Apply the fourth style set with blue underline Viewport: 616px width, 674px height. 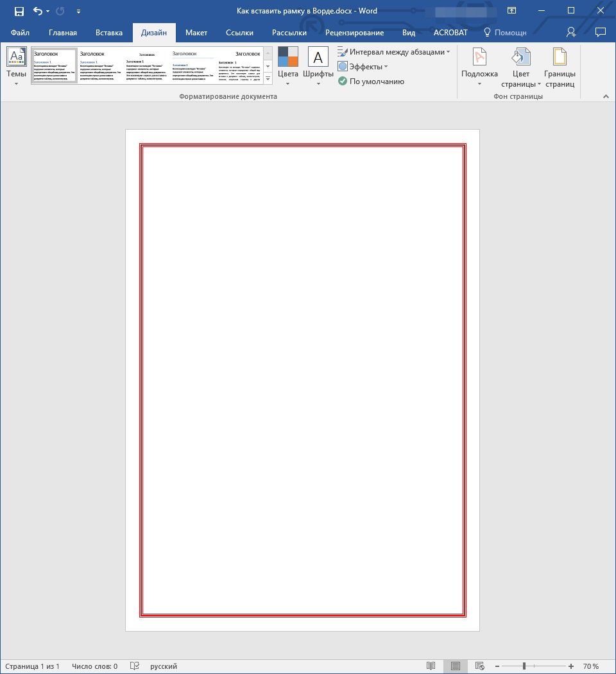pyautogui.click(x=193, y=65)
